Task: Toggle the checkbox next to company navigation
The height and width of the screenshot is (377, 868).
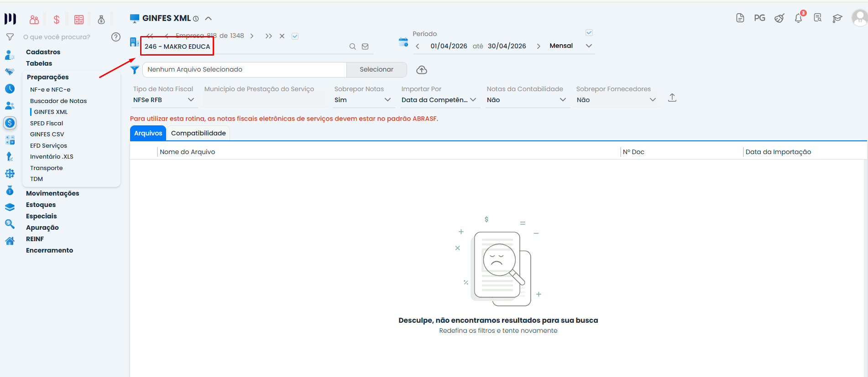Action: 295,36
